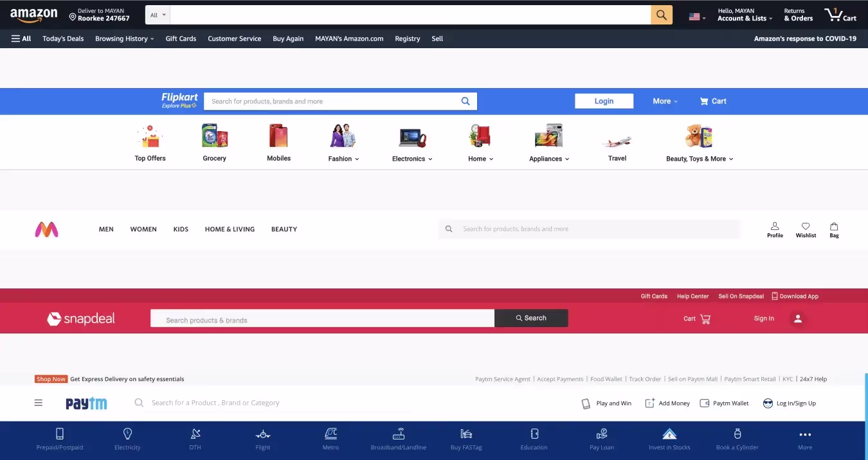Open Myntra BEAUTY menu
Image resolution: width=868 pixels, height=460 pixels.
pos(284,229)
